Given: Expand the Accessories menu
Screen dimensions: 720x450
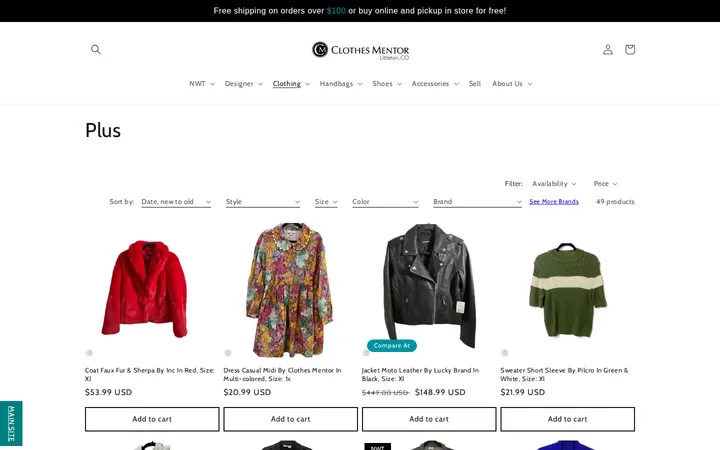Looking at the screenshot, I should pos(435,84).
